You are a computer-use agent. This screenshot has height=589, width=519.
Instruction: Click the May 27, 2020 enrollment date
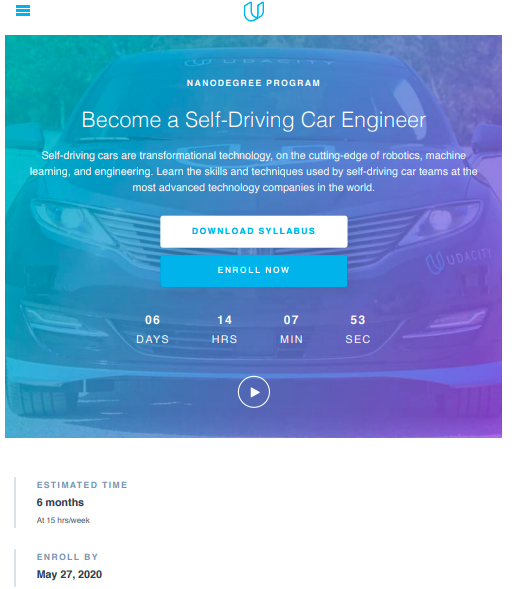point(69,574)
